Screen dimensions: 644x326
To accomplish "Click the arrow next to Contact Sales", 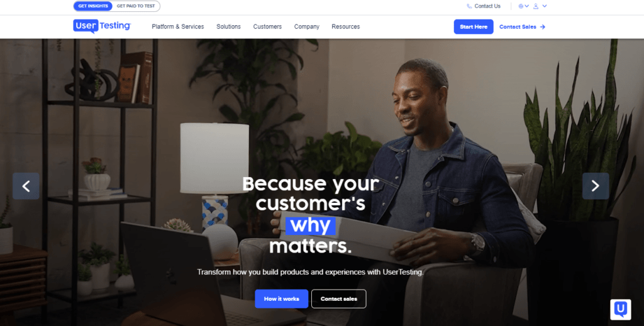I will 543,26.
